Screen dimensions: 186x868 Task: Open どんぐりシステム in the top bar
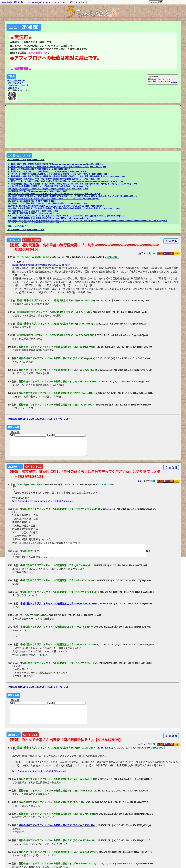(x=77, y=2)
